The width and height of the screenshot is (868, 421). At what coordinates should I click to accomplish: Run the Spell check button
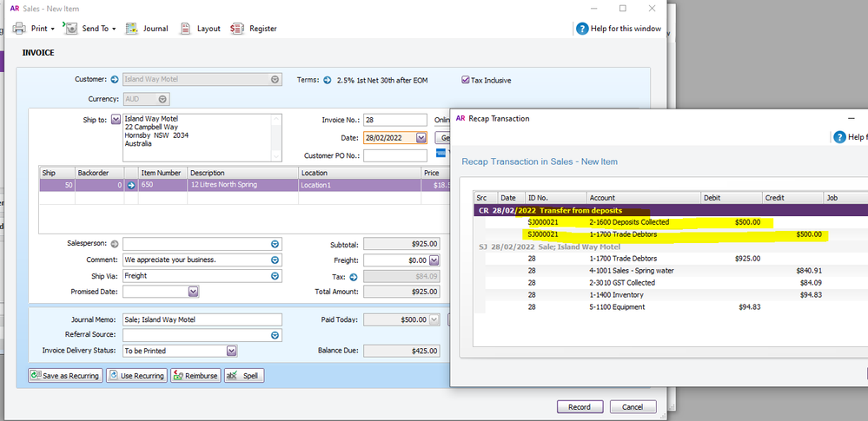[x=244, y=376]
